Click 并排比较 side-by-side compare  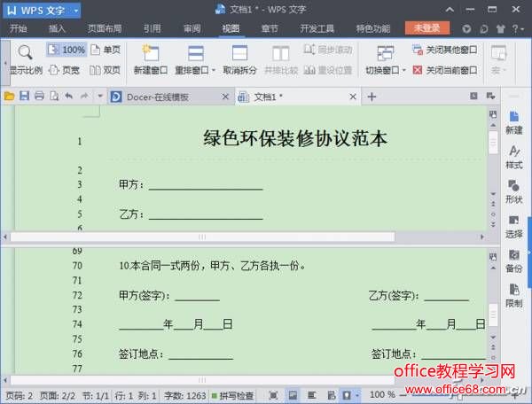[x=281, y=59]
